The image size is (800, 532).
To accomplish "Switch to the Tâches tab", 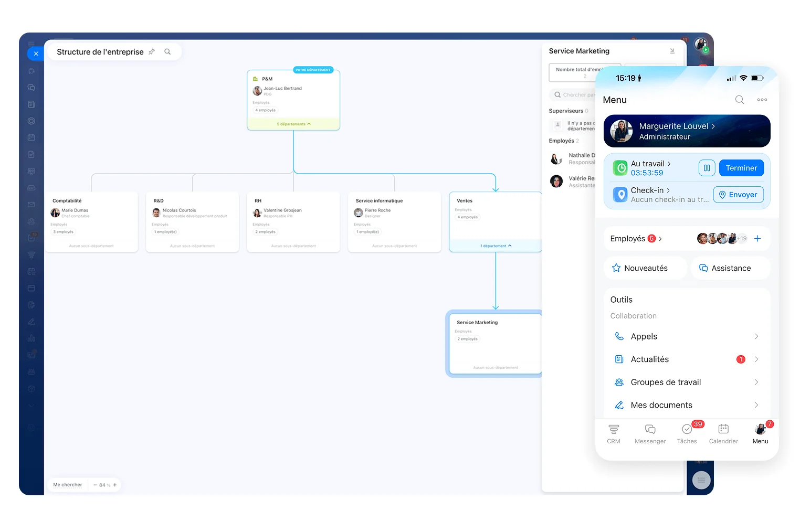I will click(687, 434).
